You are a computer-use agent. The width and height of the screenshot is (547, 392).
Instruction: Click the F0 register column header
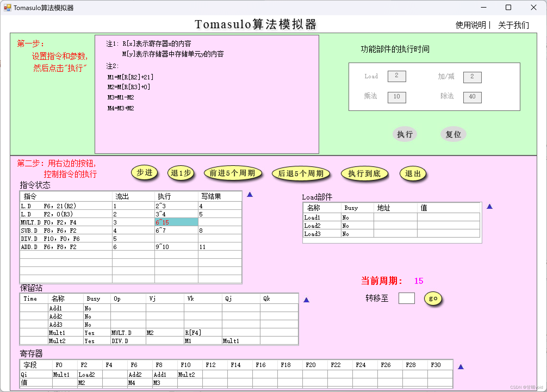65,365
